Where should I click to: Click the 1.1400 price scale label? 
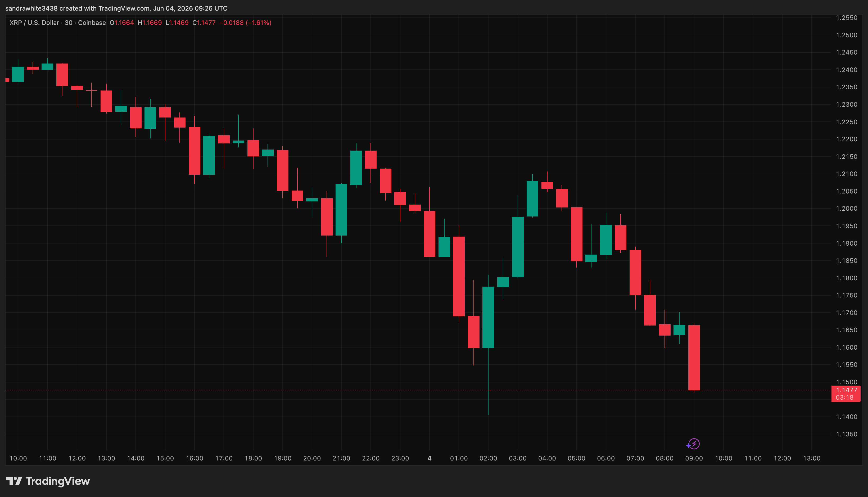(x=847, y=417)
